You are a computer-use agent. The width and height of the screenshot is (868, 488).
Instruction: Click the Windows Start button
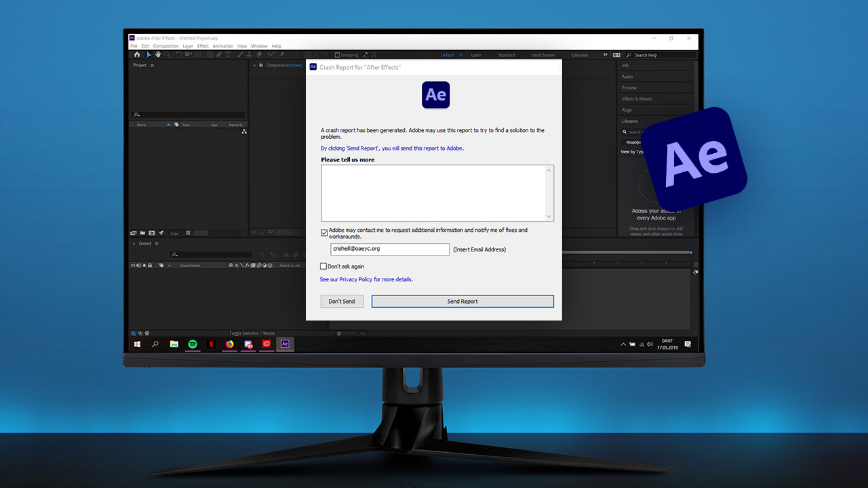pyautogui.click(x=137, y=344)
